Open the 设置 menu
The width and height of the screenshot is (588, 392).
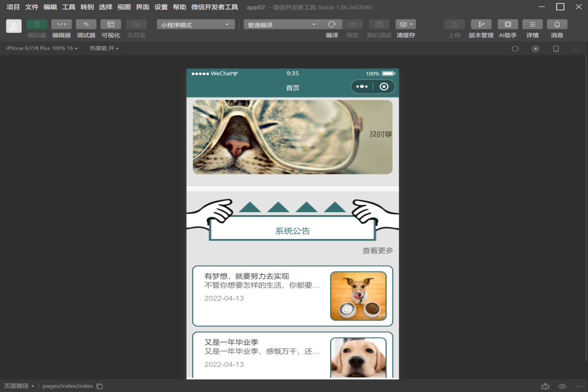(161, 7)
